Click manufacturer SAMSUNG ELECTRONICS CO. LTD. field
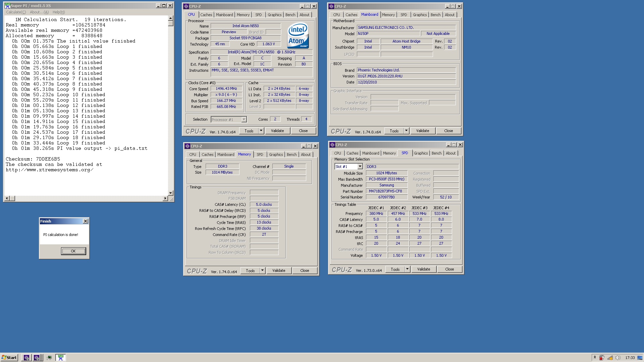 pos(406,27)
